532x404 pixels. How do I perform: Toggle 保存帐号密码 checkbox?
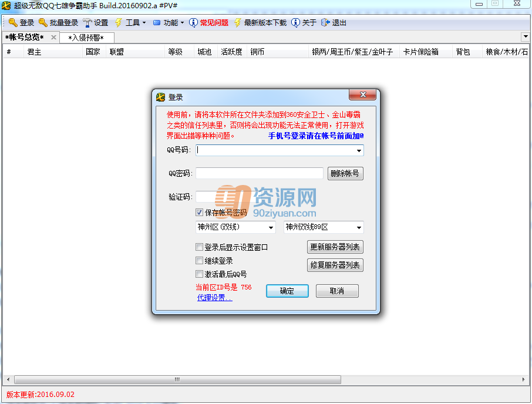pyautogui.click(x=200, y=213)
